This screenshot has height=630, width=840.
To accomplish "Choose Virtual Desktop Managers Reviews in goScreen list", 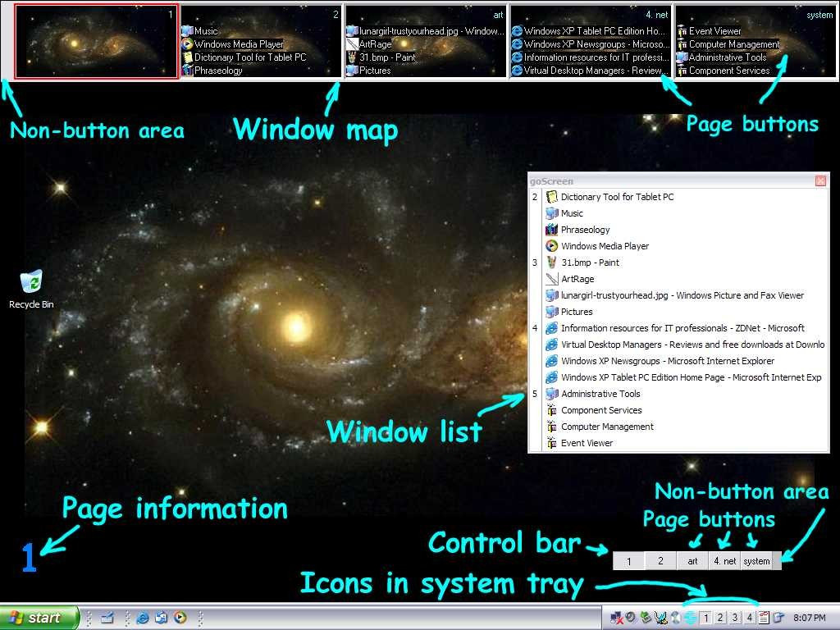I will (x=686, y=345).
